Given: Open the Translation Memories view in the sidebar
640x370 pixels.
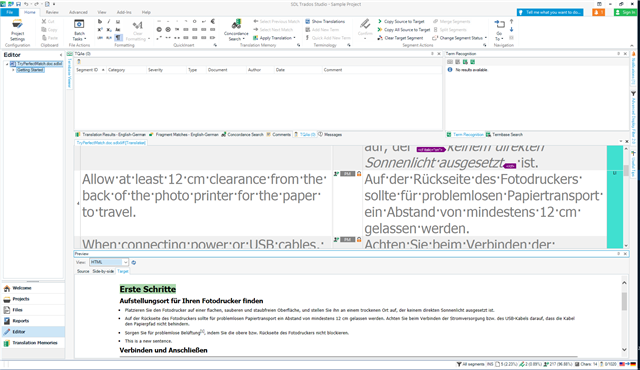Looking at the screenshot, I should (x=33, y=343).
